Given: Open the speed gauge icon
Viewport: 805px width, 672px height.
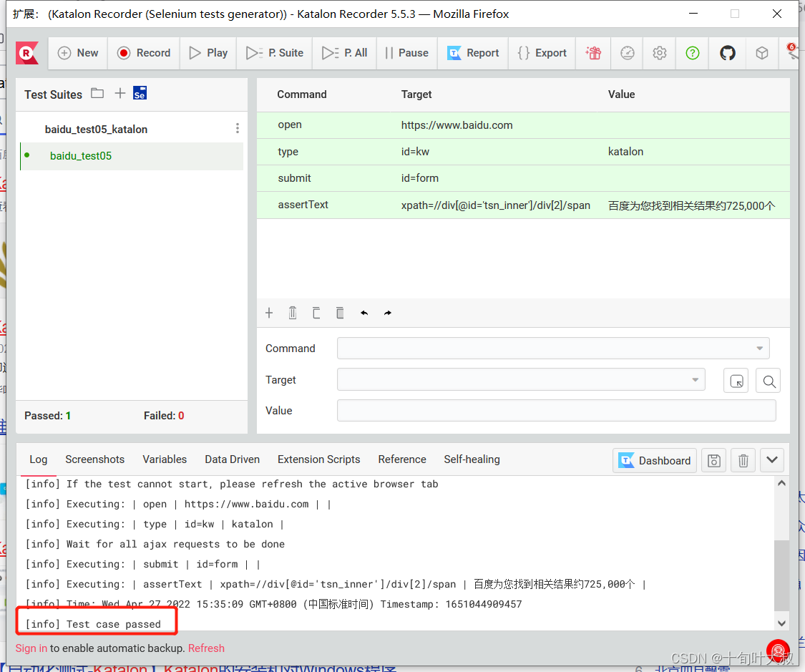Looking at the screenshot, I should click(x=628, y=53).
